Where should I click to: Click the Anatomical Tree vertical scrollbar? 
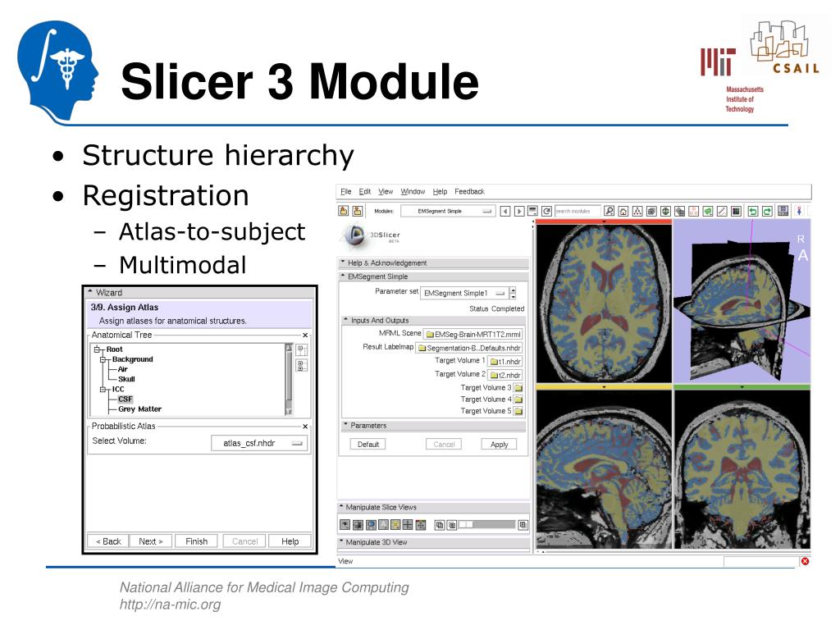pos(288,379)
